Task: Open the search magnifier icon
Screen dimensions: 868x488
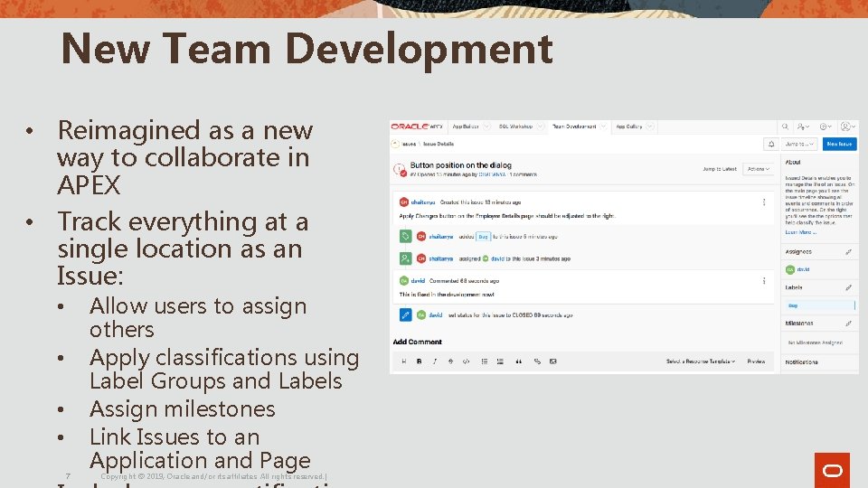Action: click(785, 127)
